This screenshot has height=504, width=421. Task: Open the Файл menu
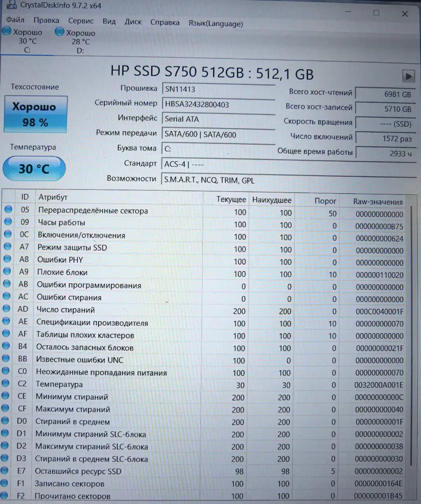click(15, 20)
